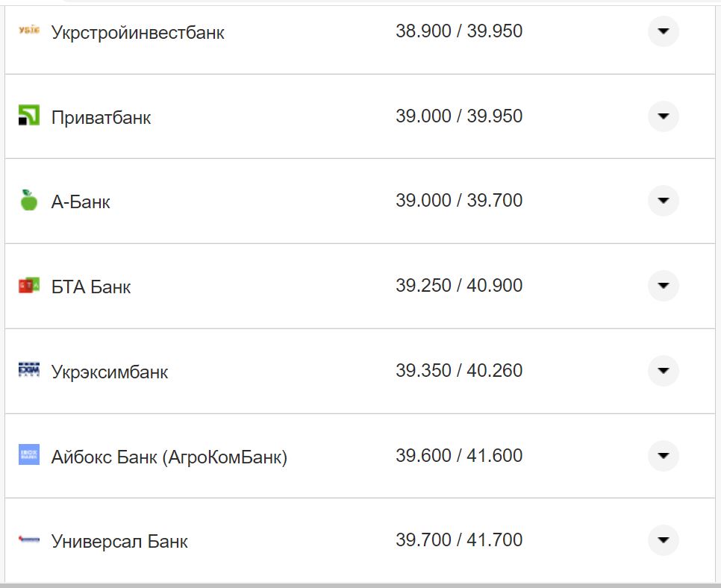Click the green apple А-Банк icon
The width and height of the screenshot is (721, 588).
coord(28,200)
